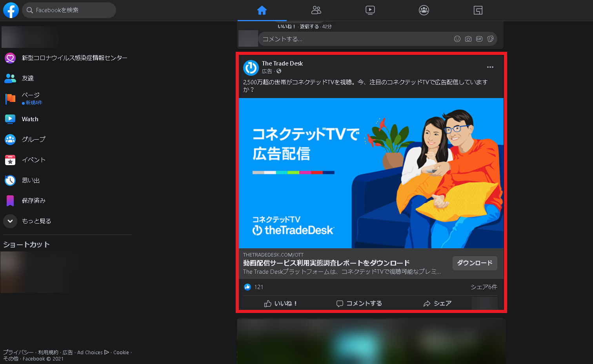Open the three-dot menu on the ad post
Screen dimensions: 593x364
[x=490, y=67]
